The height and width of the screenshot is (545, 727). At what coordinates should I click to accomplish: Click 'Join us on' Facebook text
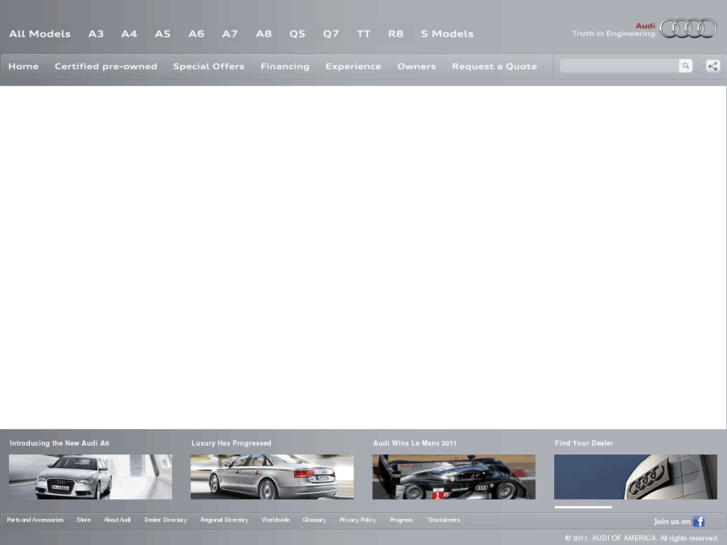[672, 521]
